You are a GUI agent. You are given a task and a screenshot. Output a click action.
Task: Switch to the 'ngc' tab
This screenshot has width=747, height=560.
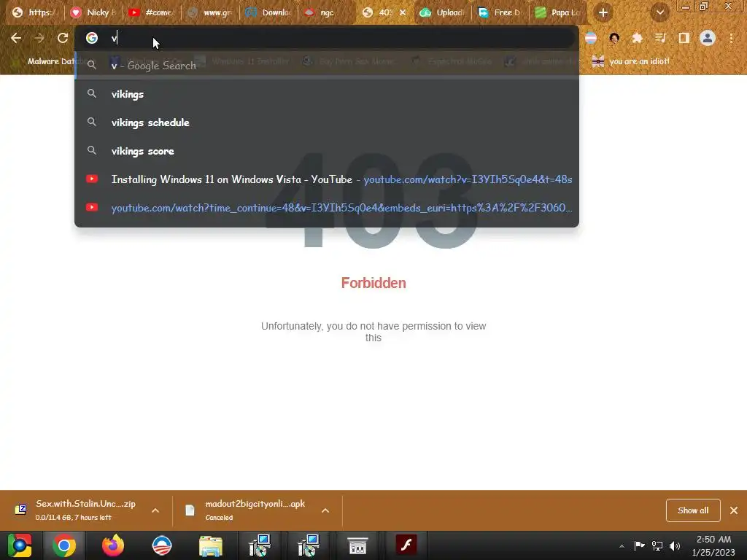[x=327, y=12]
